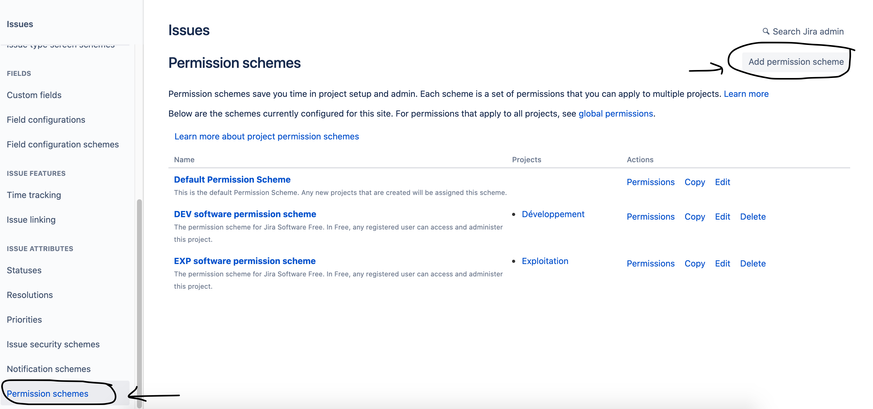Follow the global permissions link
Screen dimensions: 873x409
coord(616,114)
